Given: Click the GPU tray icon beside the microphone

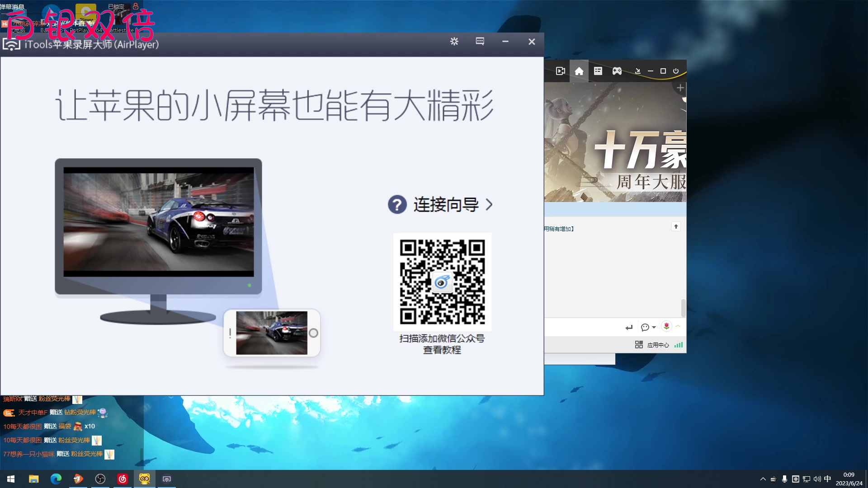Looking at the screenshot, I should coord(774,479).
